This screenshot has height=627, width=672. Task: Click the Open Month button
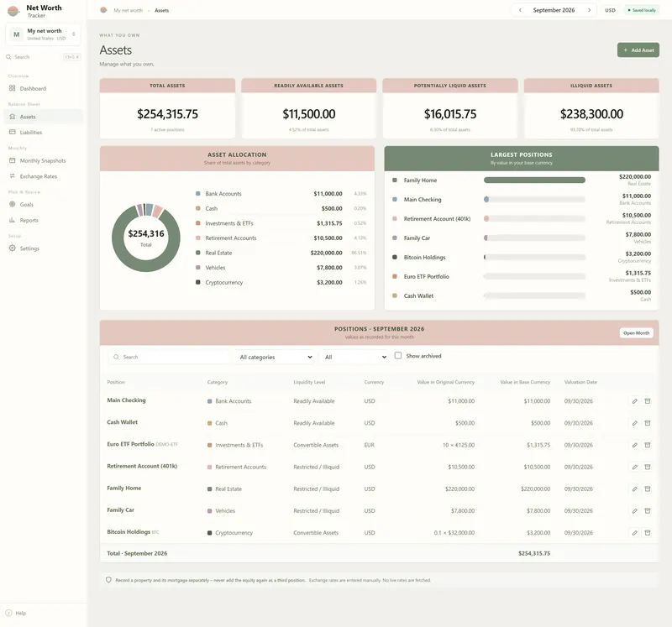click(x=637, y=332)
